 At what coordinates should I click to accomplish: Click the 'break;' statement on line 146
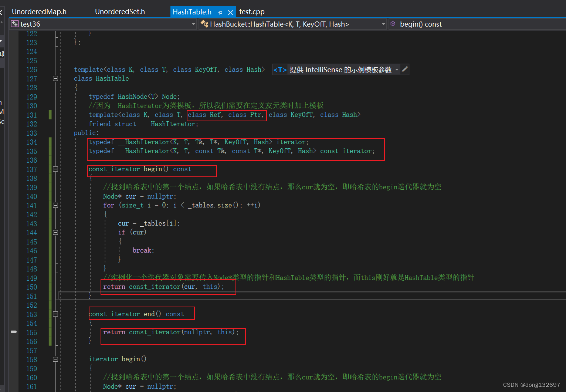coord(143,250)
